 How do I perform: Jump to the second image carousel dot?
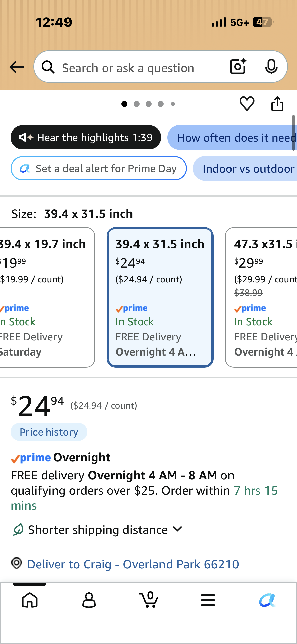click(x=137, y=104)
